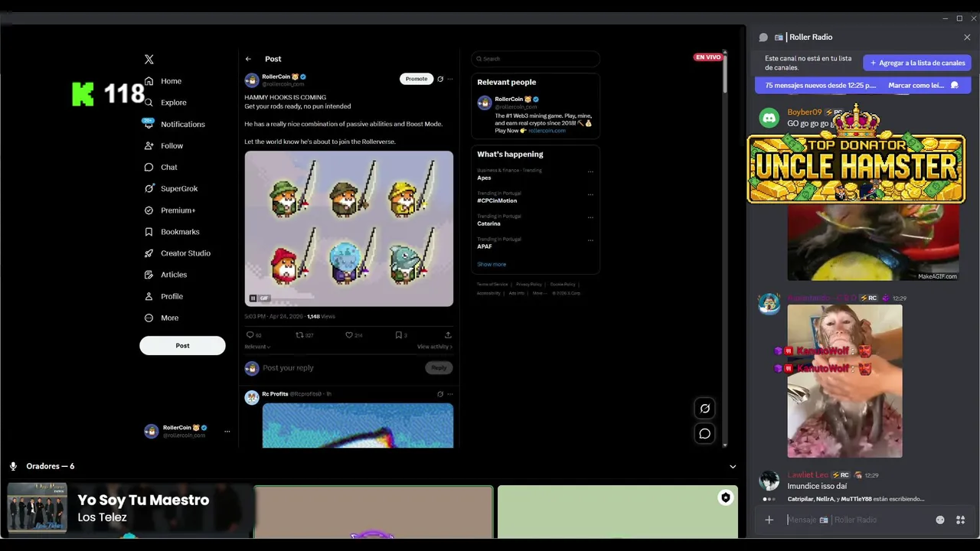
Task: Click the Profile icon in the sidebar
Action: [149, 296]
